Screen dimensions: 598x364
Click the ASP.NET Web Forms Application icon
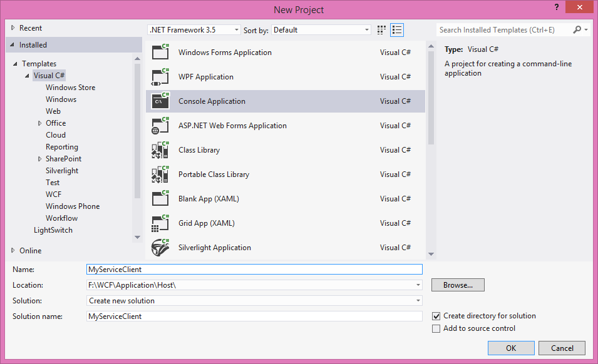(x=160, y=125)
